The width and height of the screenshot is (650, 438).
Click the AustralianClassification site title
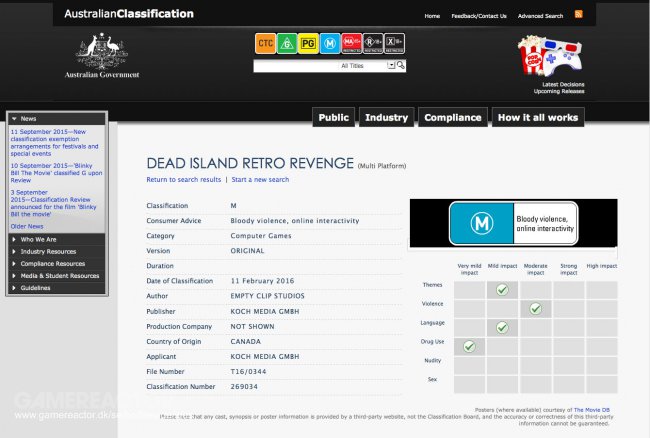(x=129, y=14)
